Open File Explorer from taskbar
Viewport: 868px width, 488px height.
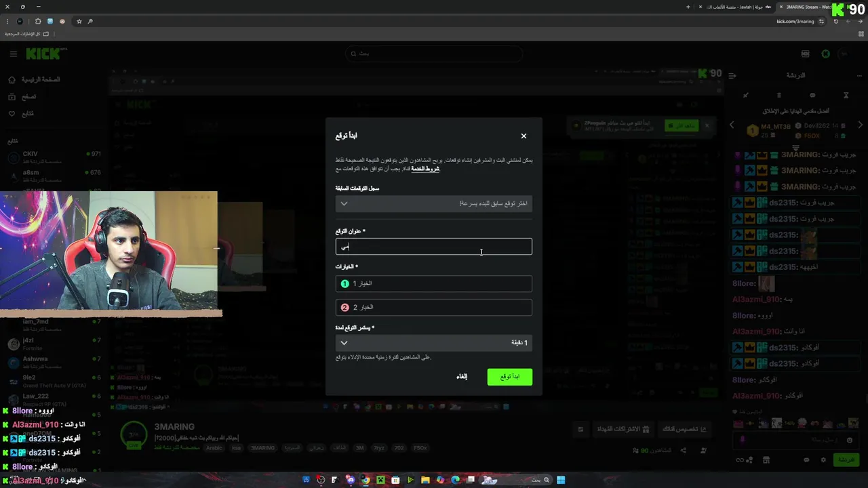(425, 480)
